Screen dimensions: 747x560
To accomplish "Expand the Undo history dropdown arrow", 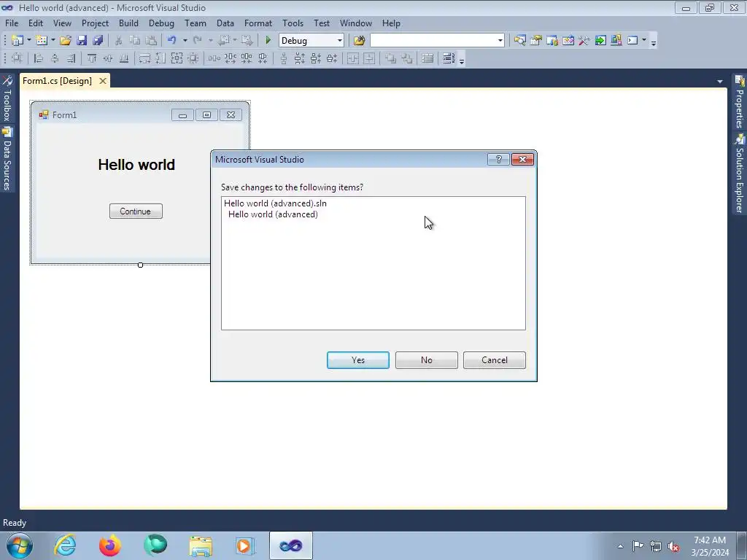I will (185, 41).
